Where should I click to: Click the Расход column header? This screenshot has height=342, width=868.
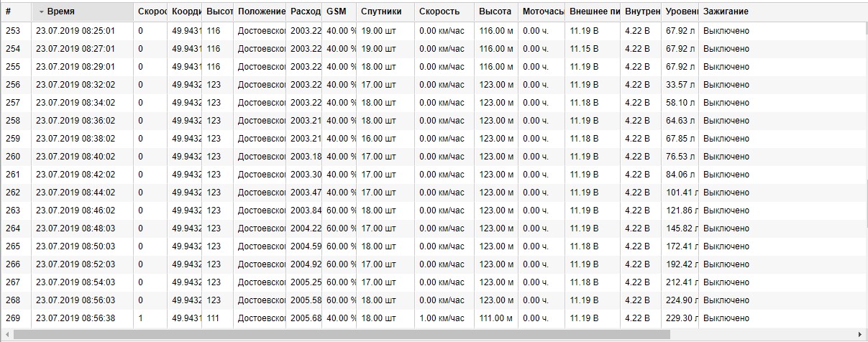[x=304, y=12]
